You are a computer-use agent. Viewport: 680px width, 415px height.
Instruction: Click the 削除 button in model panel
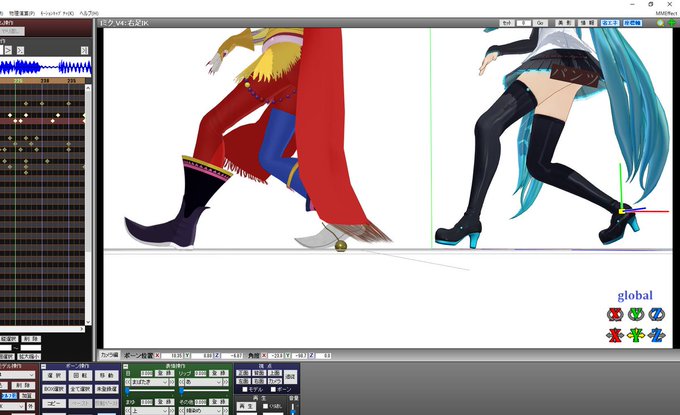(23, 386)
